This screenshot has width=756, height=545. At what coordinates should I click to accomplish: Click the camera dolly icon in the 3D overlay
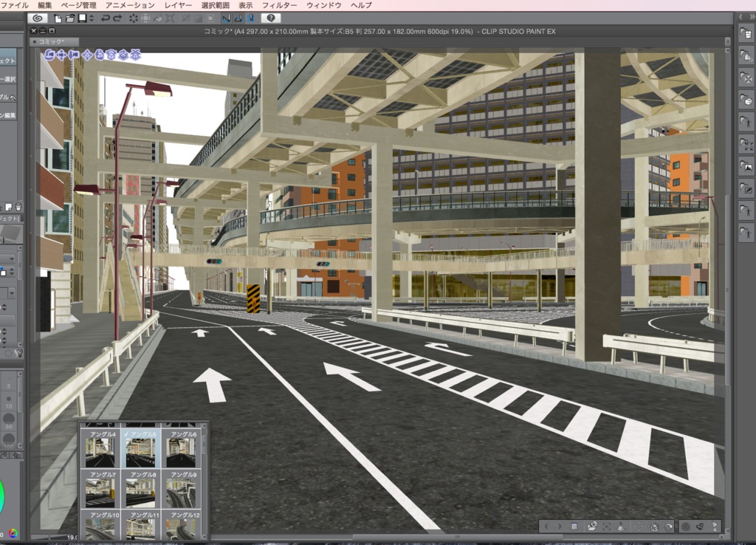coord(75,54)
